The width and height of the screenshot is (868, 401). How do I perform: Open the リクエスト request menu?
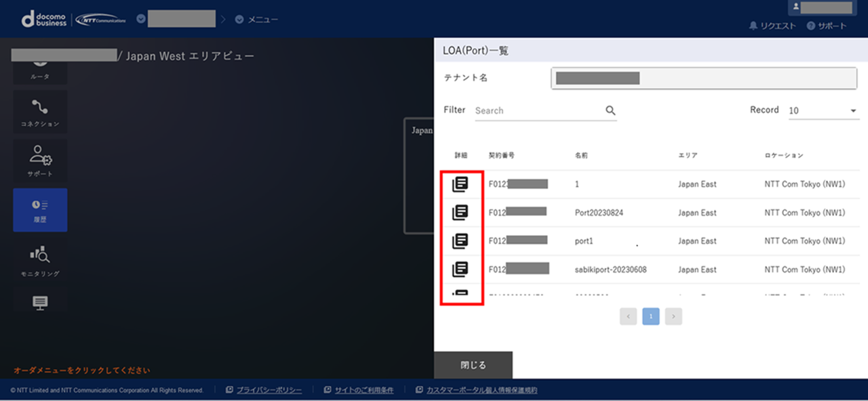pos(772,26)
